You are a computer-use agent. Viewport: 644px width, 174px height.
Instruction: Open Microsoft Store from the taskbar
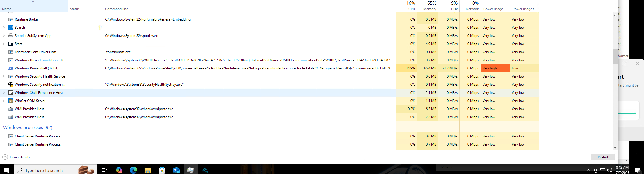162,170
